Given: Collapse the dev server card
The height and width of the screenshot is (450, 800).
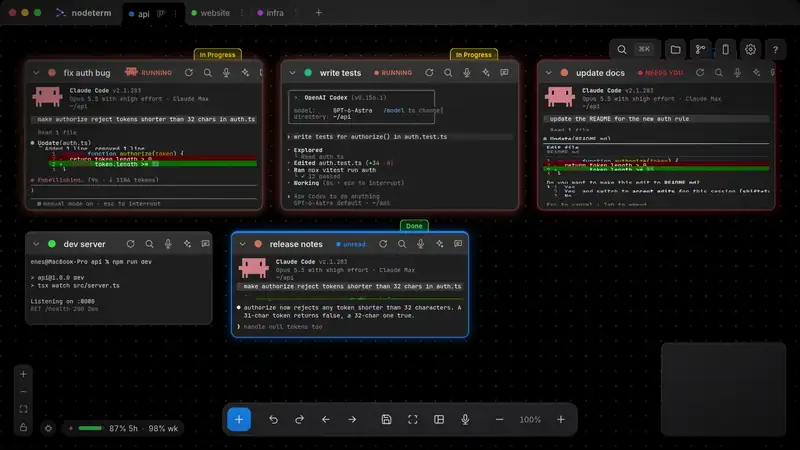Looking at the screenshot, I should coord(36,244).
